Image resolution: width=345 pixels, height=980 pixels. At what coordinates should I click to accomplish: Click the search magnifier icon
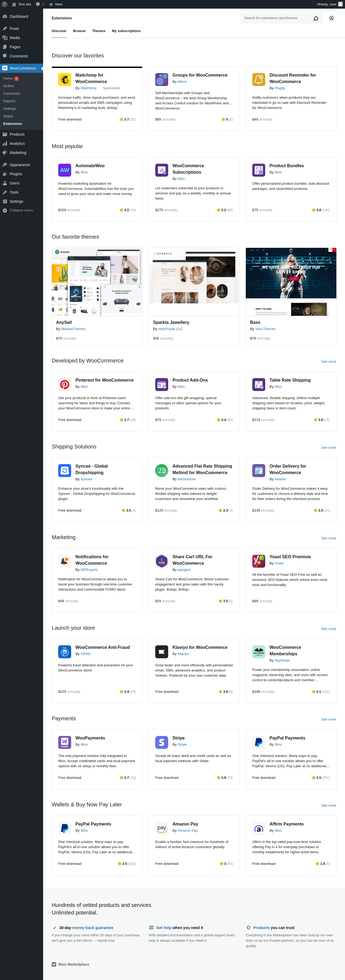pyautogui.click(x=315, y=18)
